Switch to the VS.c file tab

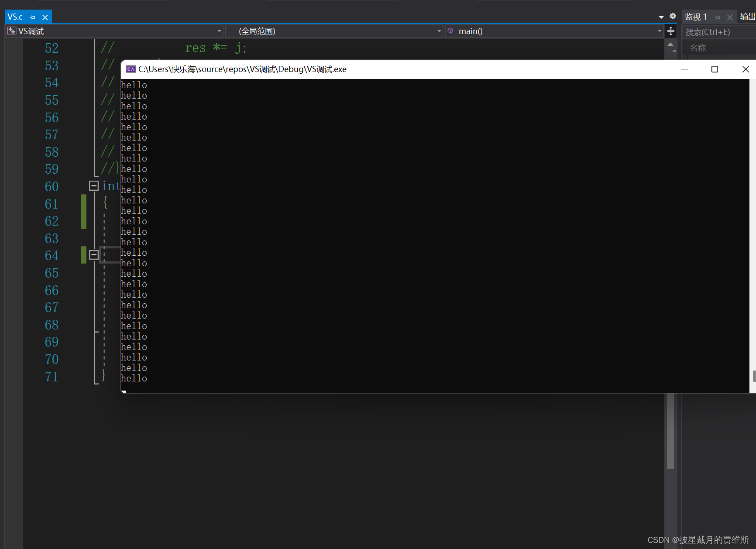point(15,17)
